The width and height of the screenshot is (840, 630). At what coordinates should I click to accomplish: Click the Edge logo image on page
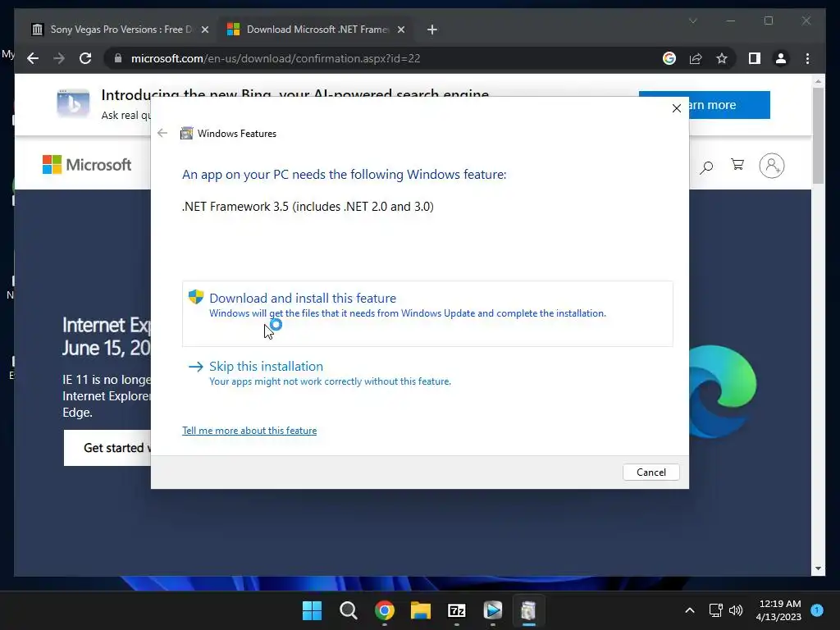click(723, 390)
